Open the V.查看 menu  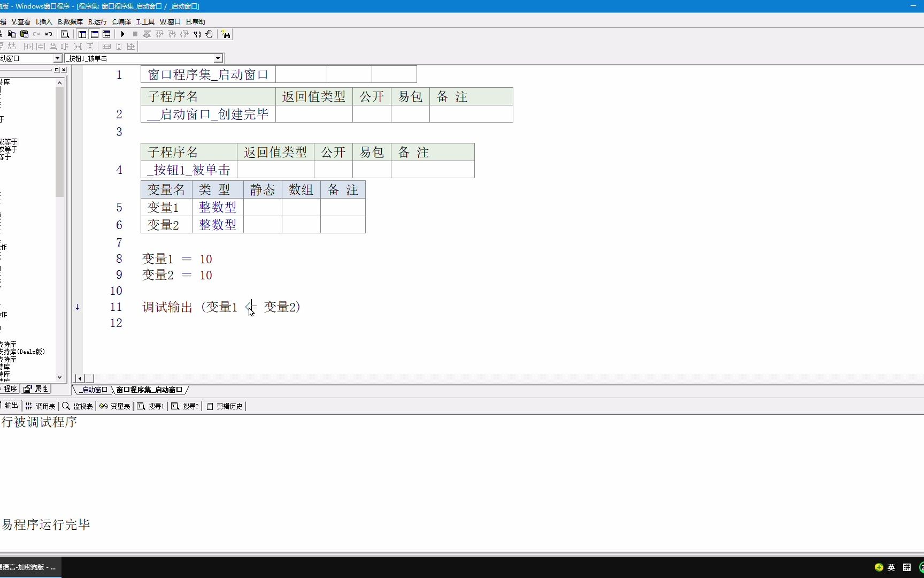point(21,21)
